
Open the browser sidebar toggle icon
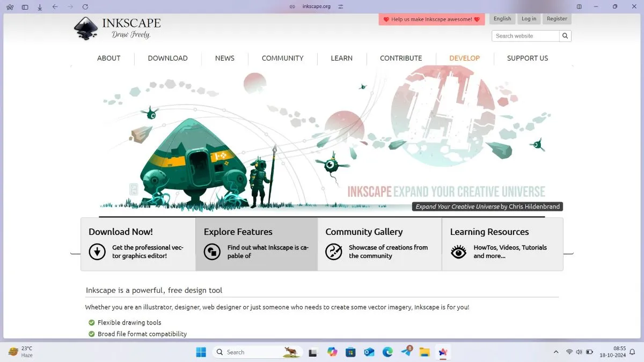(25, 7)
